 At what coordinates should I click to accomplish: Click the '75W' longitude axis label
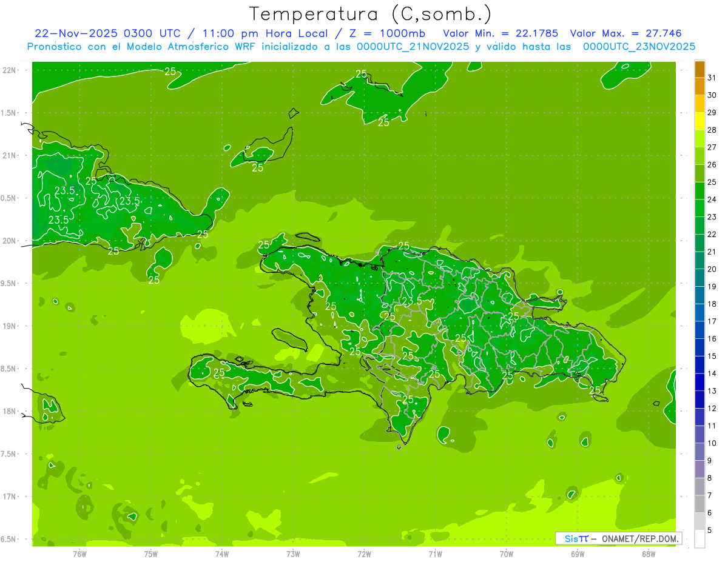(151, 554)
